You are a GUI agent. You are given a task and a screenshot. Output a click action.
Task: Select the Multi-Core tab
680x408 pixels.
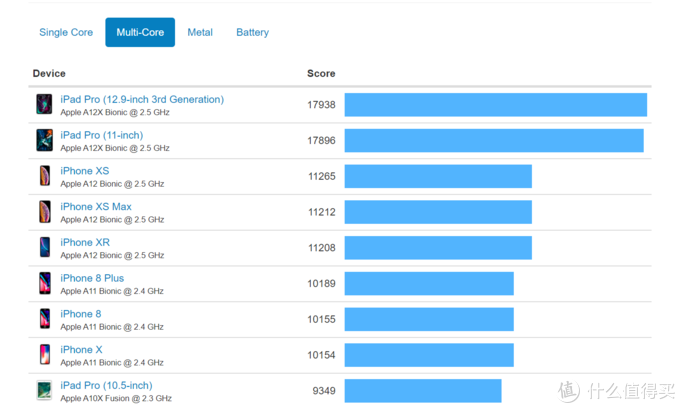(140, 32)
